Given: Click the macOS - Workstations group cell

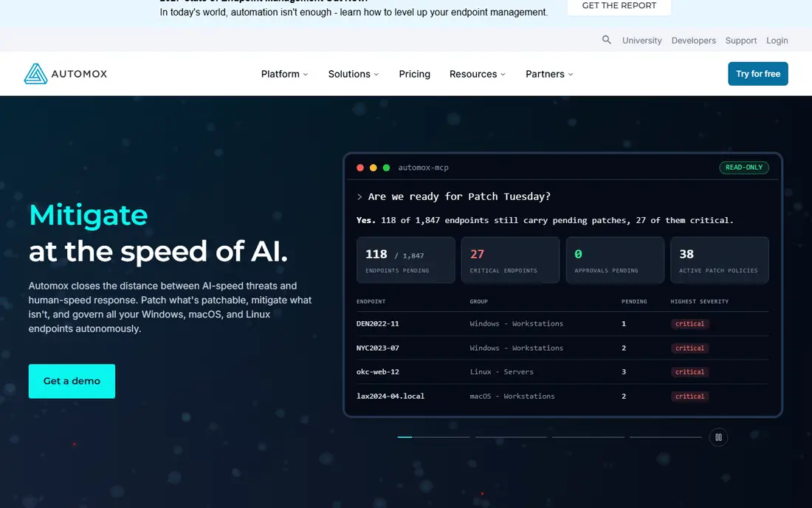Looking at the screenshot, I should click(512, 397).
